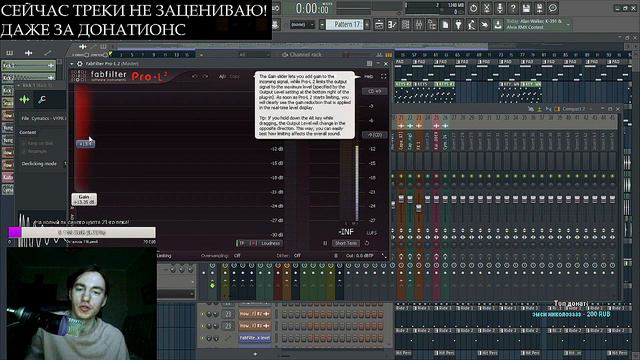Expand the news panel dropdown arrow
The height and width of the screenshot is (360, 640).
(568, 24)
